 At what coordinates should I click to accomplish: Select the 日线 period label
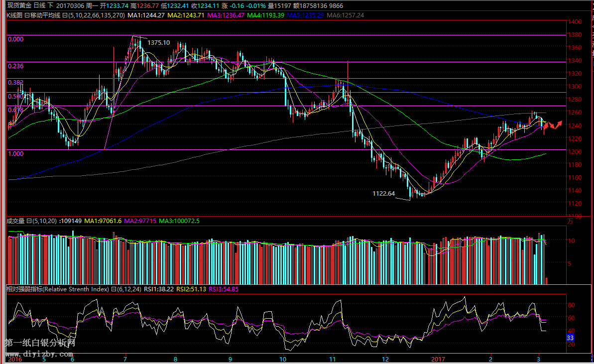(x=39, y=5)
